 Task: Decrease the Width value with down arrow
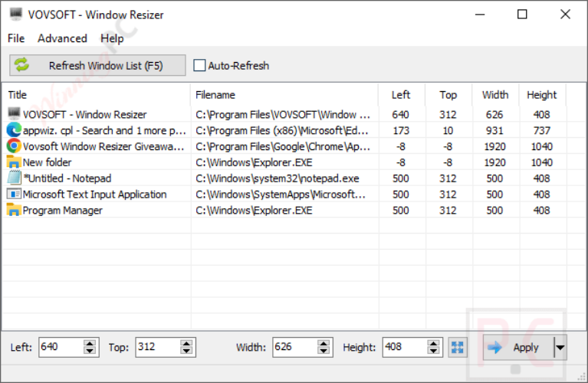(x=324, y=351)
